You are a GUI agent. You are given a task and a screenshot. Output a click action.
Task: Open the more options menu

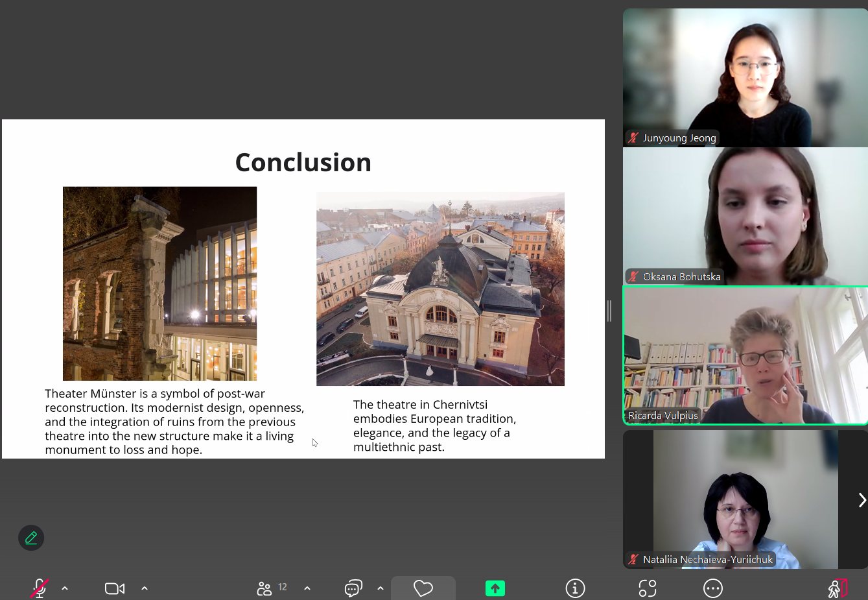712,588
